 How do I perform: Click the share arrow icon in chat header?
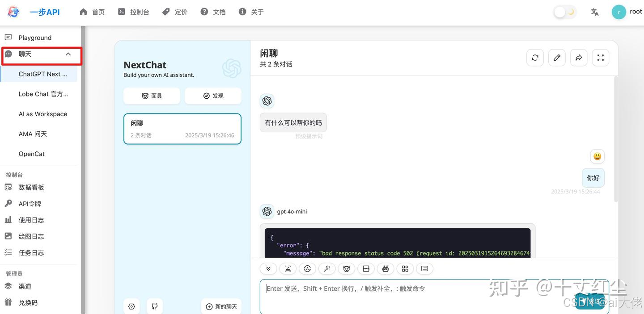point(579,58)
